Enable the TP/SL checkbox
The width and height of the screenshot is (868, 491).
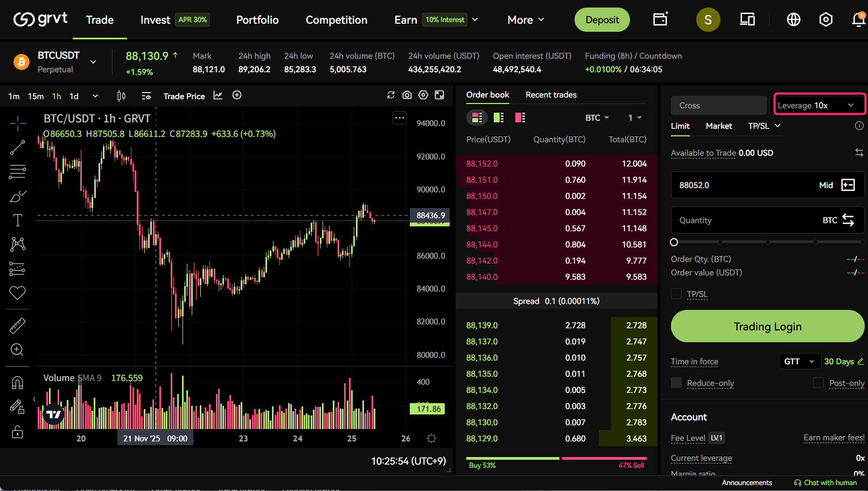click(676, 294)
